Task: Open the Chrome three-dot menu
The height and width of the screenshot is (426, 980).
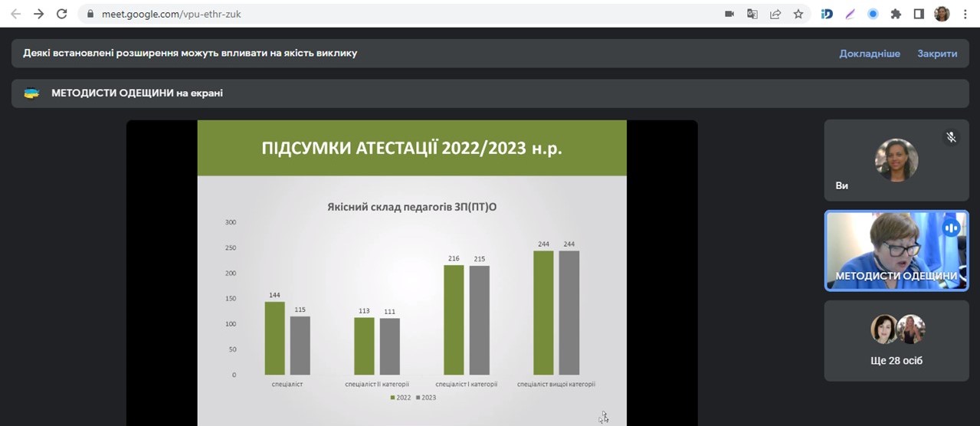Action: [x=964, y=14]
